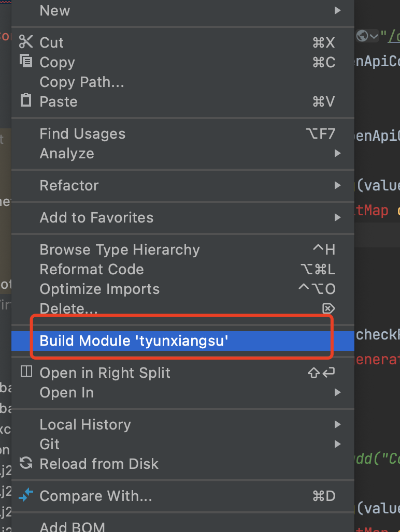Screen dimensions: 400x532
Task: Click the ⌘D shortcut next to Compare With
Action: click(324, 496)
